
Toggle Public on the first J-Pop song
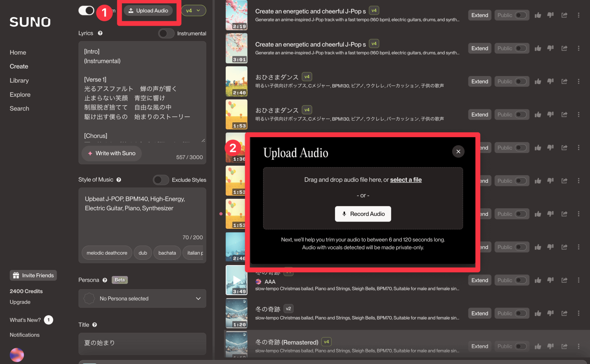(520, 15)
